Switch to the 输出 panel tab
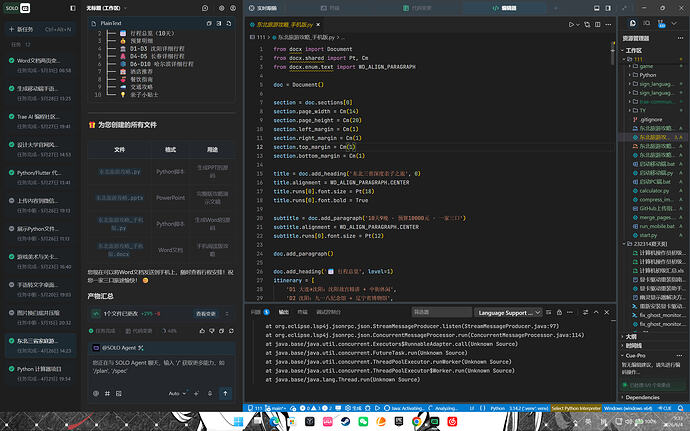 (x=284, y=312)
